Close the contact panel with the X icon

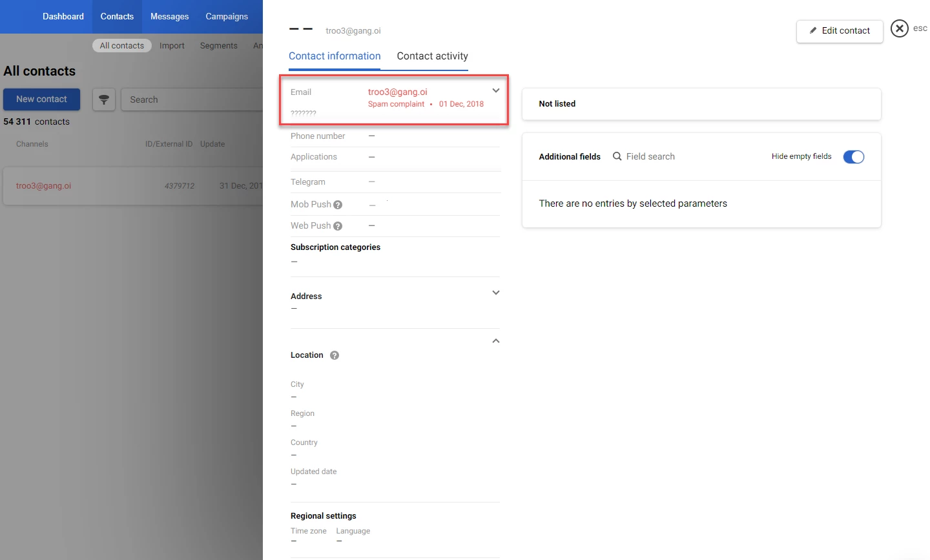pos(899,28)
